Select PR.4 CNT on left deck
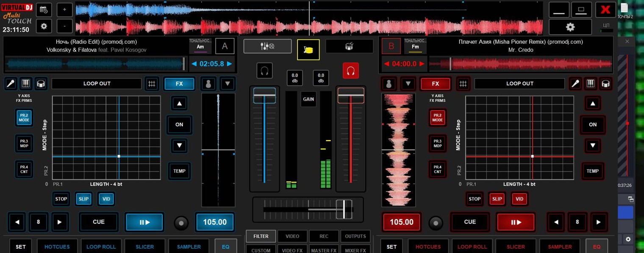The image size is (644, 253). (24, 169)
